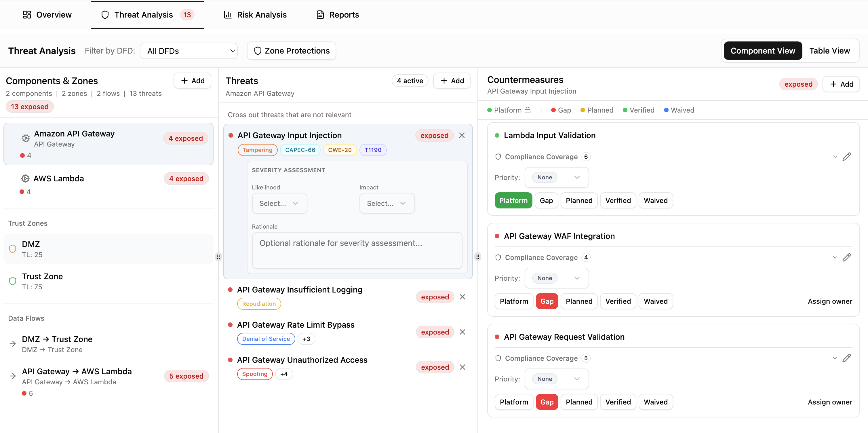This screenshot has height=433, width=868.
Task: Assign owner for API Gateway Request Validation
Action: 830,402
